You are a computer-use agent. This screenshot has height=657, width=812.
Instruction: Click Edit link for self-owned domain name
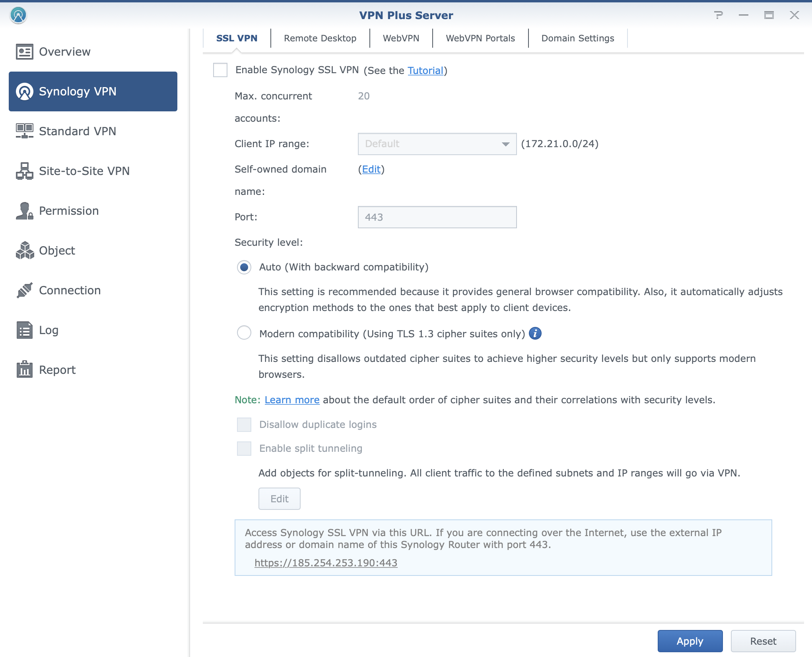tap(371, 169)
